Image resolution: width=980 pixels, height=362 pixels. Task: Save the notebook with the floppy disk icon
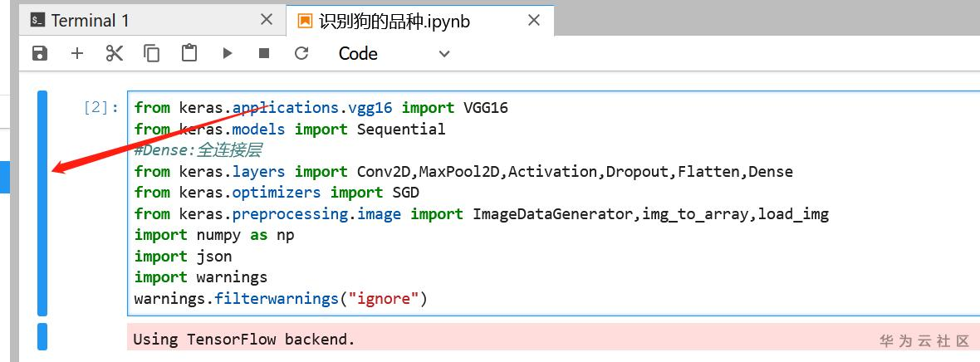click(x=39, y=53)
